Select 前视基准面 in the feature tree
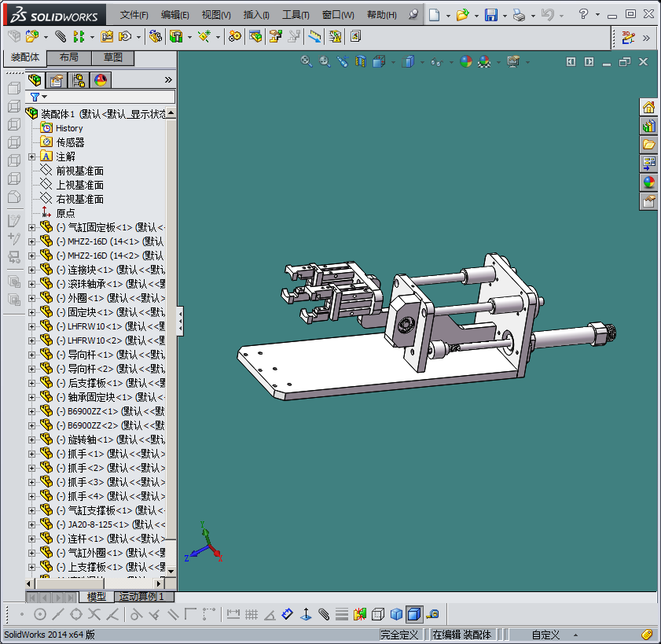This screenshot has width=661, height=644. [x=79, y=171]
